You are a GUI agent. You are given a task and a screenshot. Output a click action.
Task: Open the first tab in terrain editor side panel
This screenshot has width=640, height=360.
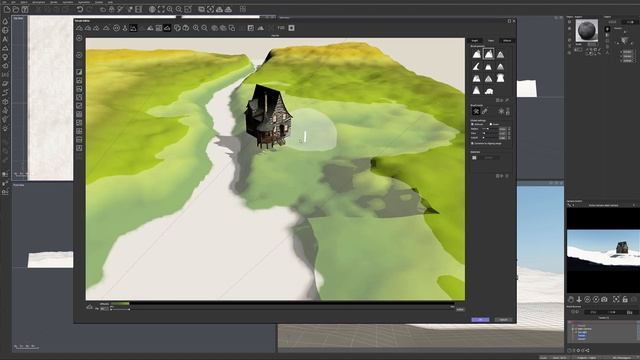tap(475, 40)
